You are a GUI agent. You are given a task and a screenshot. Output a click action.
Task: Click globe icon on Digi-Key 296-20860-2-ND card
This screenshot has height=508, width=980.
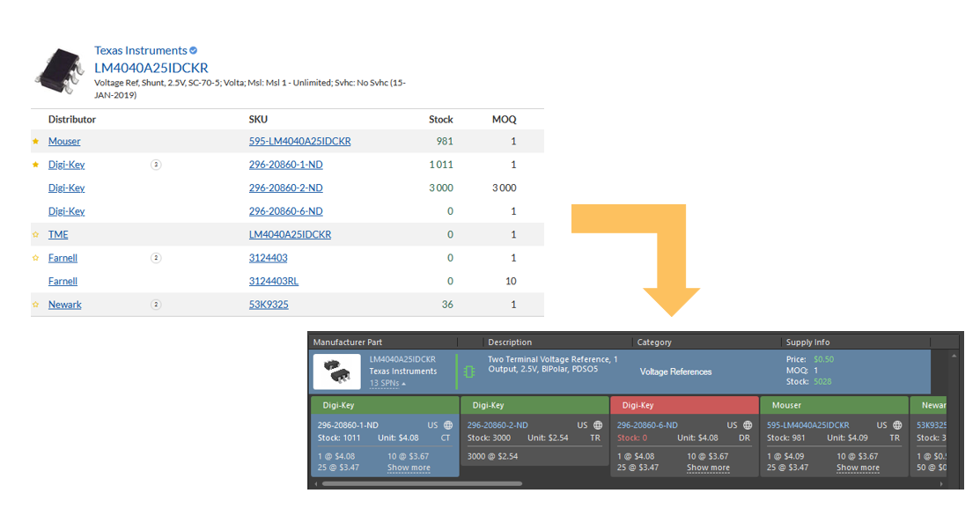(x=598, y=425)
